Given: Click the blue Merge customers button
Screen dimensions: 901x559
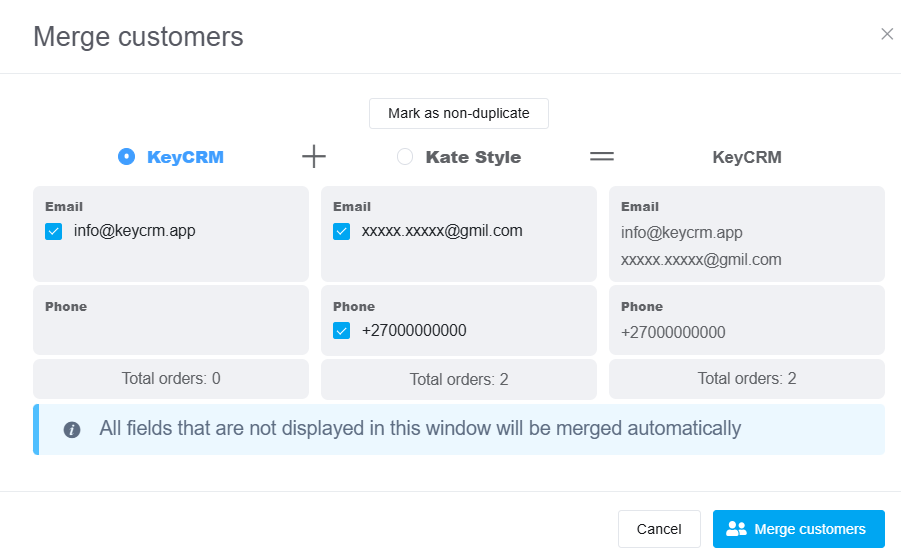Looking at the screenshot, I should pyautogui.click(x=799, y=529).
